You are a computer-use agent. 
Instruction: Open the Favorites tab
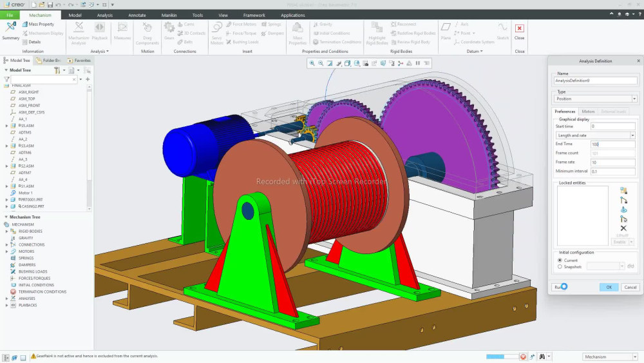(x=79, y=61)
